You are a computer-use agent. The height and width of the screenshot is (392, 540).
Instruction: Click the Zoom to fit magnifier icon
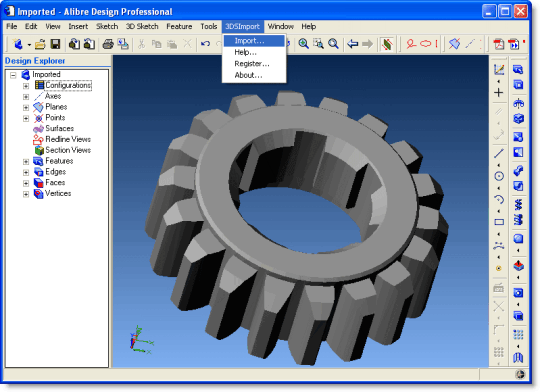pyautogui.click(x=333, y=44)
